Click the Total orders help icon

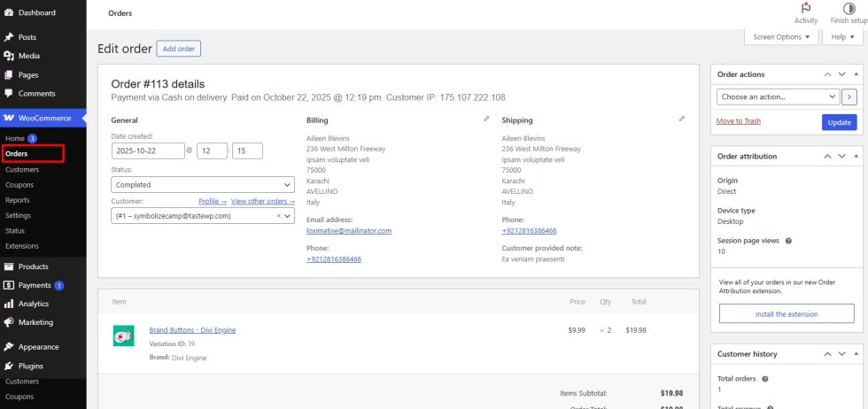point(764,379)
